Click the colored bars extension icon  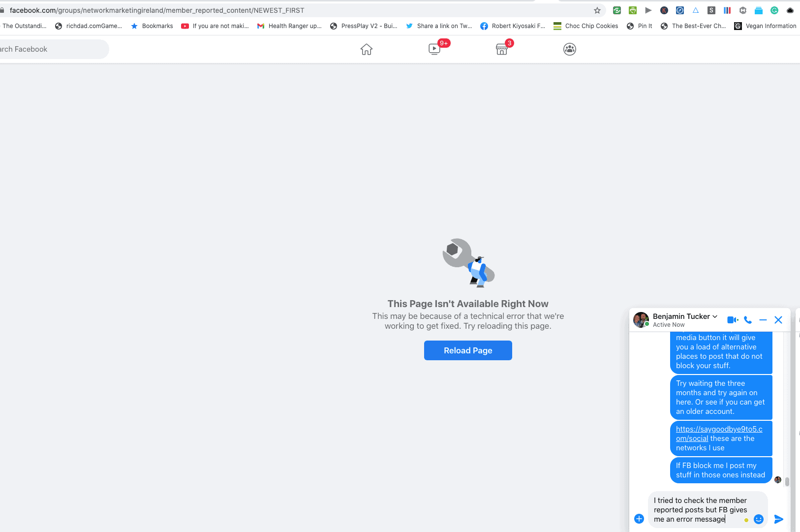[727, 10]
